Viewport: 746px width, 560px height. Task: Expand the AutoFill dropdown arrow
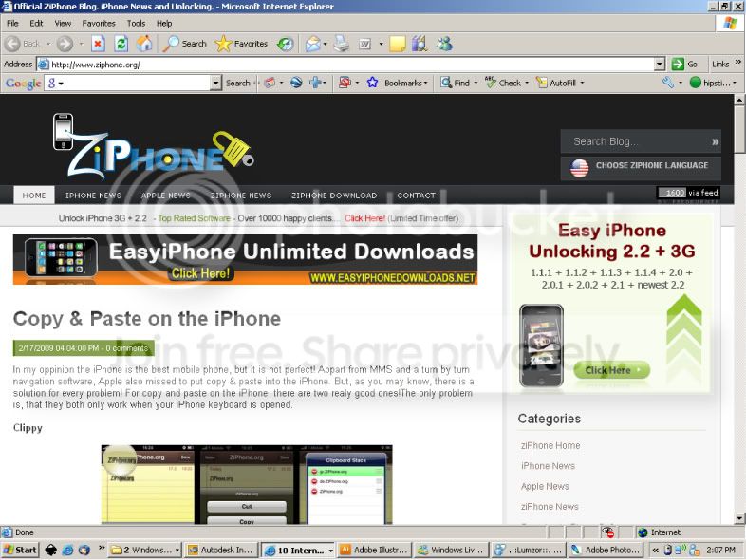click(x=582, y=83)
